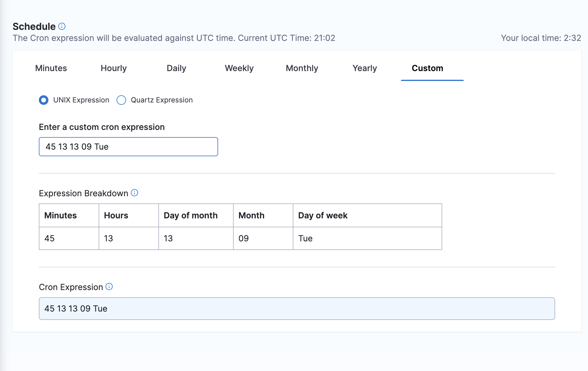Select the Quartz Expression radio button
The height and width of the screenshot is (371, 588).
121,100
